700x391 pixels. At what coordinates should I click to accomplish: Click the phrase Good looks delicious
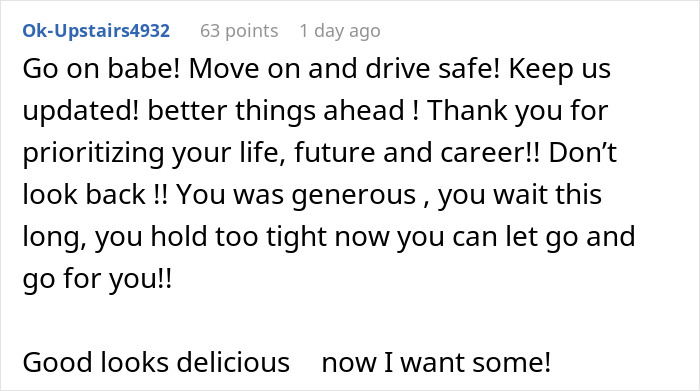(x=156, y=362)
